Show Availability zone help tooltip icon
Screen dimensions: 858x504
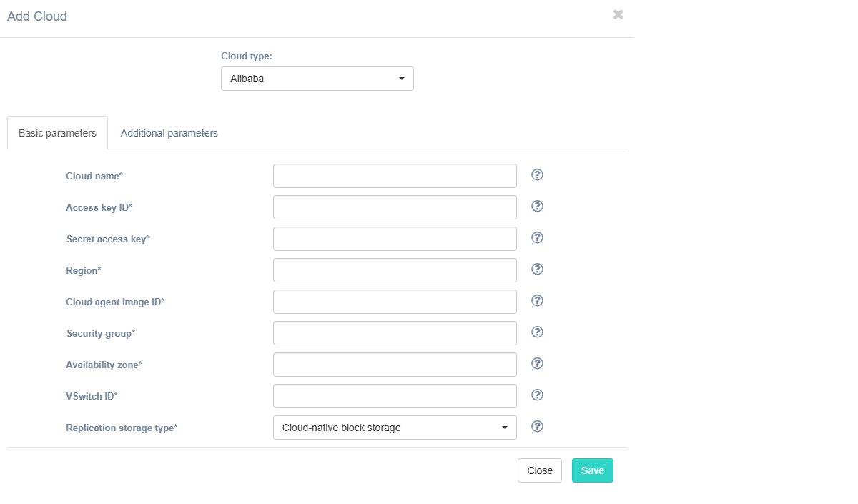pos(538,364)
